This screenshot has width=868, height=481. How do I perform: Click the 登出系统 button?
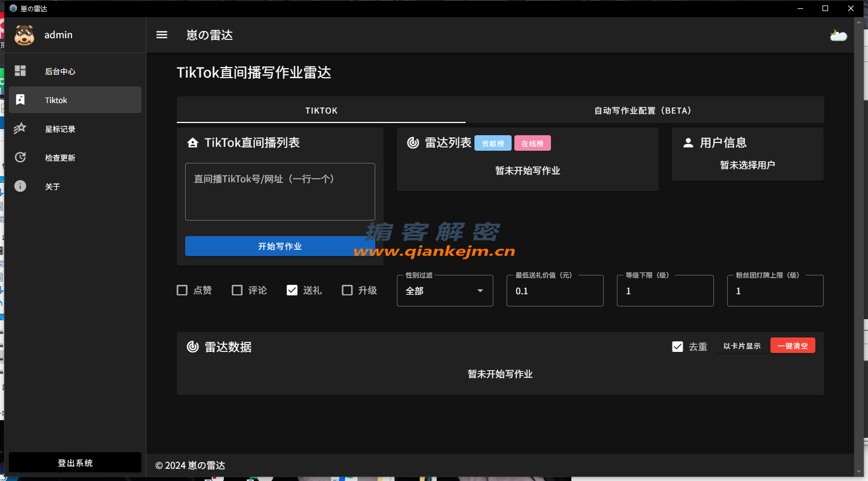pos(75,463)
